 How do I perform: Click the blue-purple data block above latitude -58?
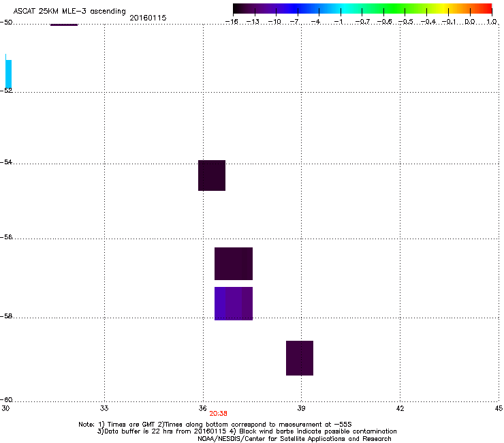tap(234, 303)
